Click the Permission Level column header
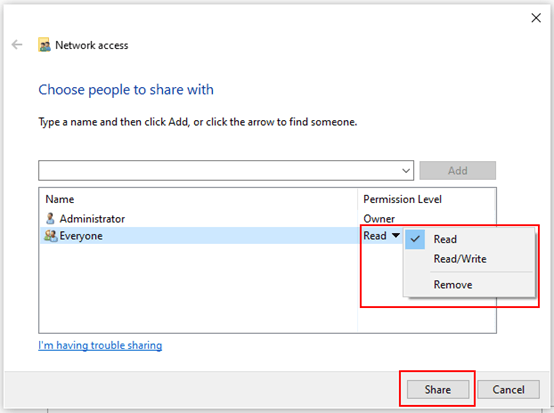The height and width of the screenshot is (413, 554). tap(402, 199)
